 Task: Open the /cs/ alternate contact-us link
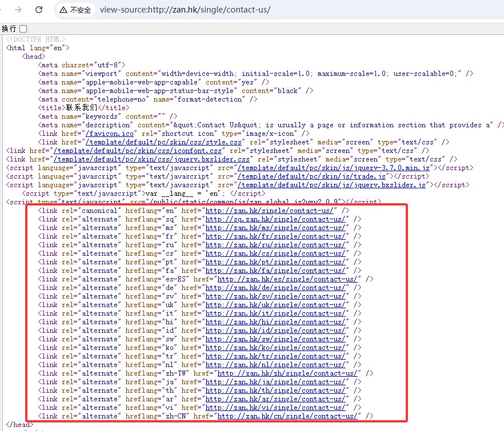(x=275, y=253)
